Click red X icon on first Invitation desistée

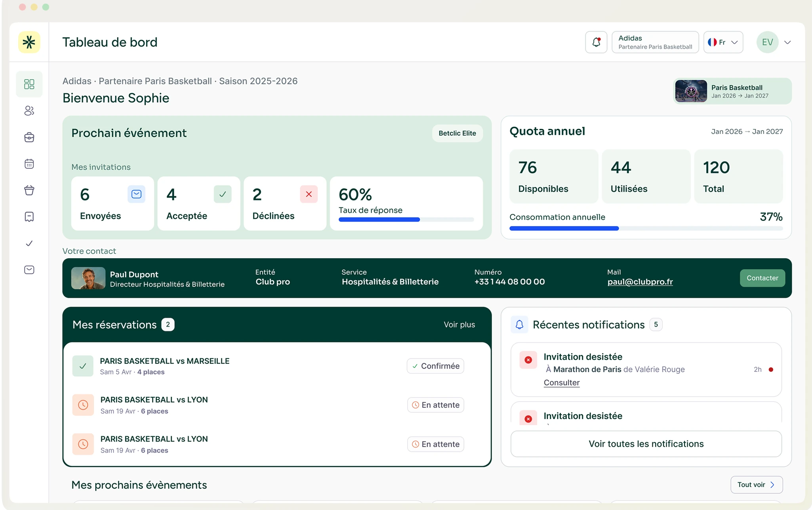pyautogui.click(x=528, y=360)
